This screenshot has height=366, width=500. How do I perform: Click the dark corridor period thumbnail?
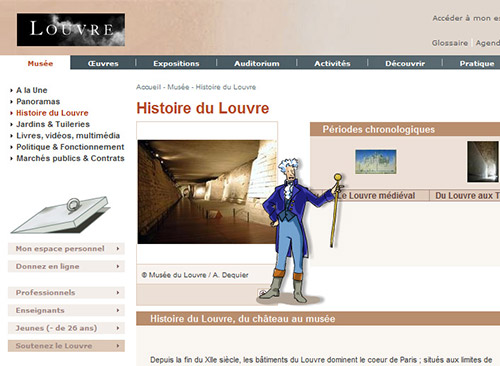pos(483,162)
